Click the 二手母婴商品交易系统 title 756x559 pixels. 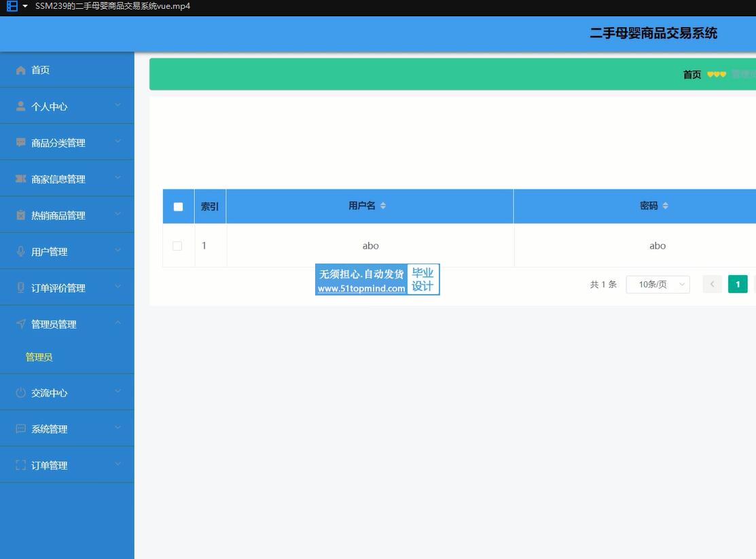tap(653, 33)
